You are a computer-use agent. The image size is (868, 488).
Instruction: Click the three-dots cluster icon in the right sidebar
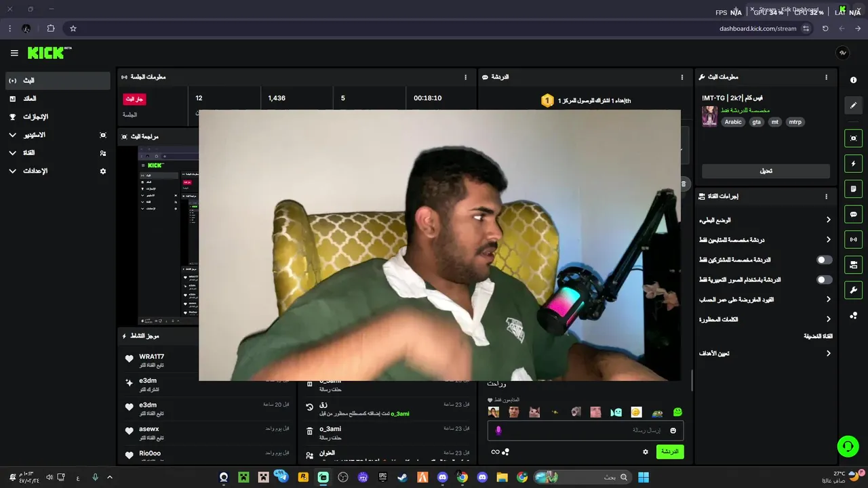[853, 315]
